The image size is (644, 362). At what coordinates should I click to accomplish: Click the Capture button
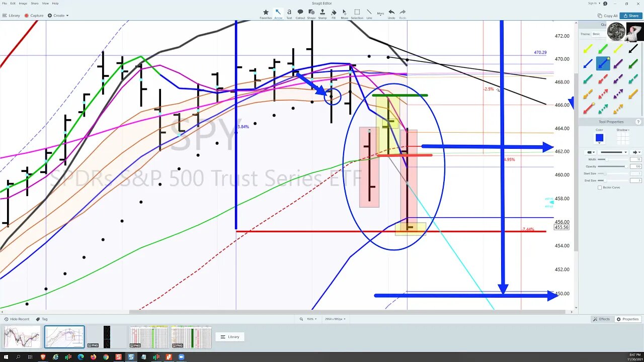coord(34,16)
